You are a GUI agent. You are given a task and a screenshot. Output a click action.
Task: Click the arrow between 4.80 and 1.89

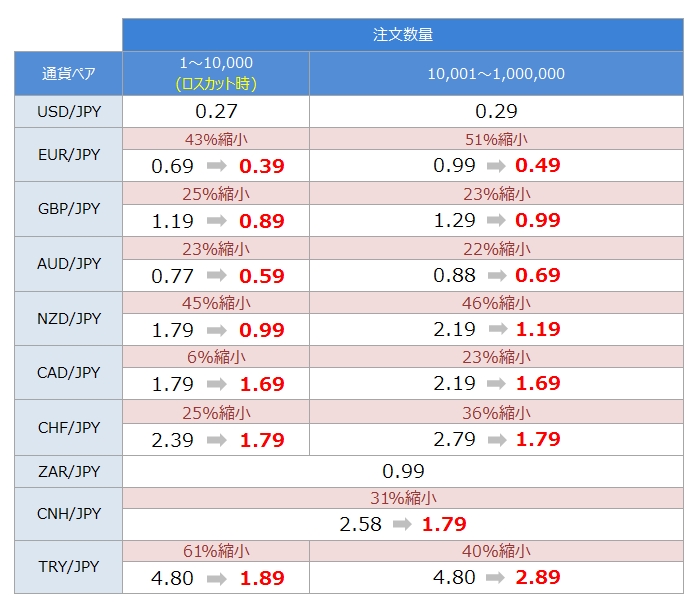pyautogui.click(x=216, y=578)
